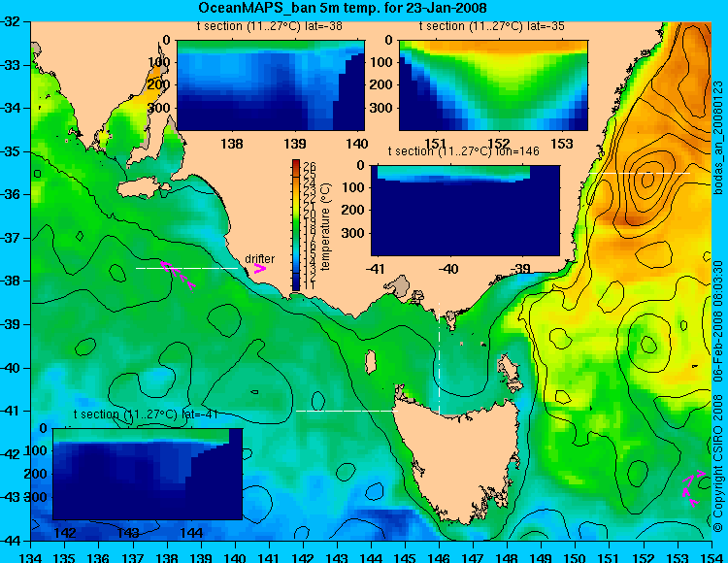Screen dimensions: 728x563
Task: Open the lon=146 temperature section inset plot
Action: [465, 211]
